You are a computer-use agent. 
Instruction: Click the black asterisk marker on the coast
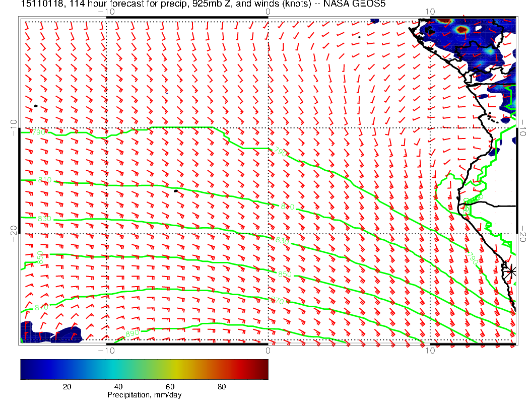(511, 271)
